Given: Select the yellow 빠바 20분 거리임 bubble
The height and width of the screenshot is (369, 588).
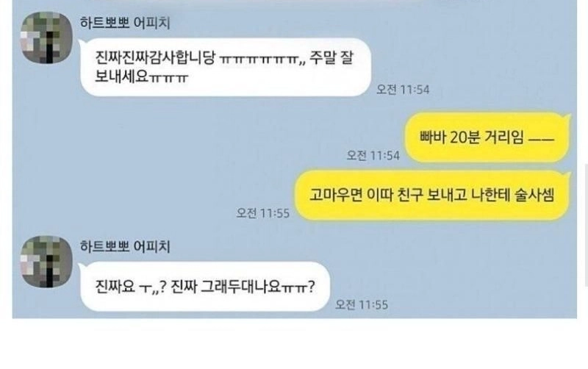Looking at the screenshot, I should pyautogui.click(x=487, y=137).
